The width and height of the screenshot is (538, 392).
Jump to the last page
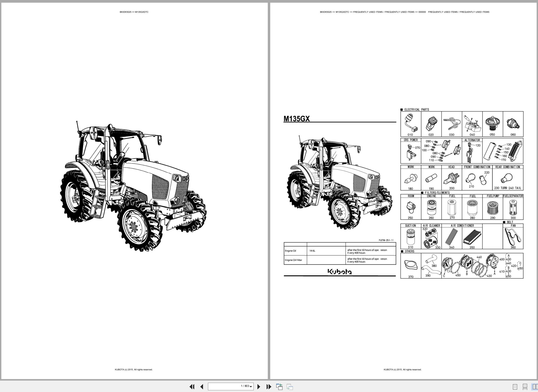click(269, 387)
